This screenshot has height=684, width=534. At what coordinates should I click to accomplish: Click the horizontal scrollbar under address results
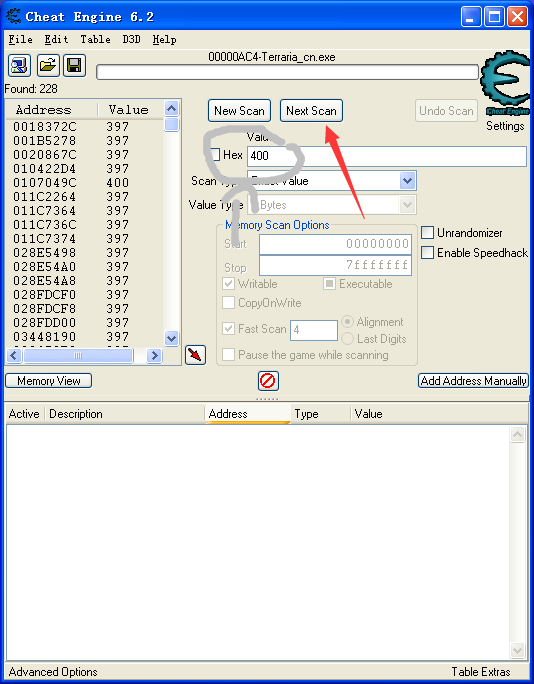(84, 356)
